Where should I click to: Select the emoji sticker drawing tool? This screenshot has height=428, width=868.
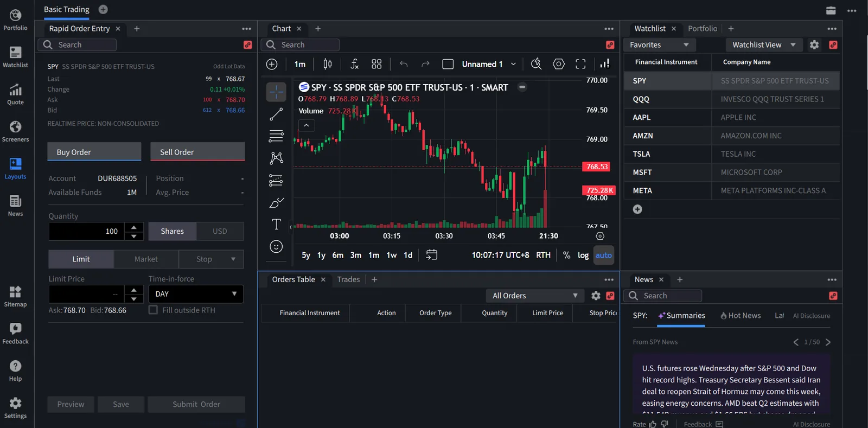[276, 247]
